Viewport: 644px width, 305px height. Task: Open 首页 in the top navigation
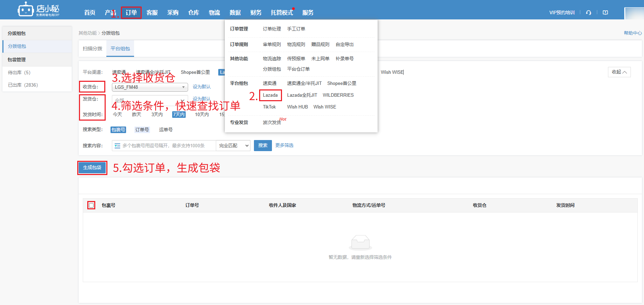point(90,12)
